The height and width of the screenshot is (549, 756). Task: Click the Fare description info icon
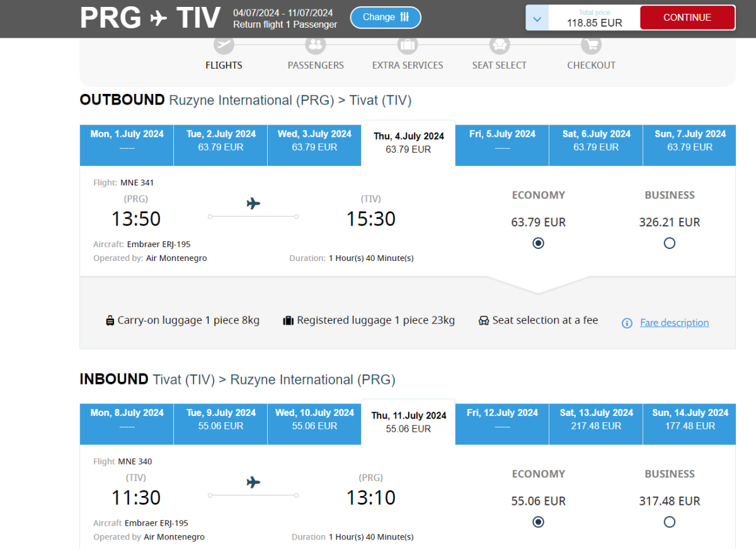coord(627,323)
